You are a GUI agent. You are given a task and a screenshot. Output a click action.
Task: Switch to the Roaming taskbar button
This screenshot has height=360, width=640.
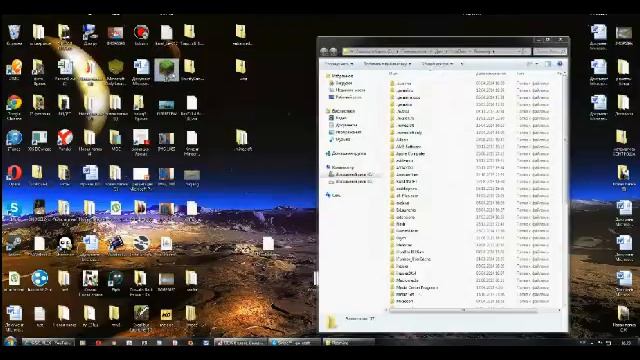(x=349, y=342)
